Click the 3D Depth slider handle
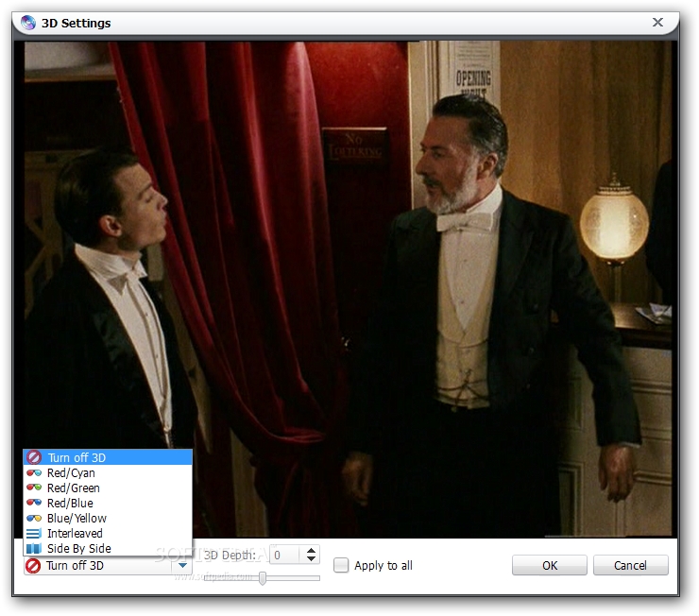This screenshot has width=699, height=616. click(x=263, y=578)
